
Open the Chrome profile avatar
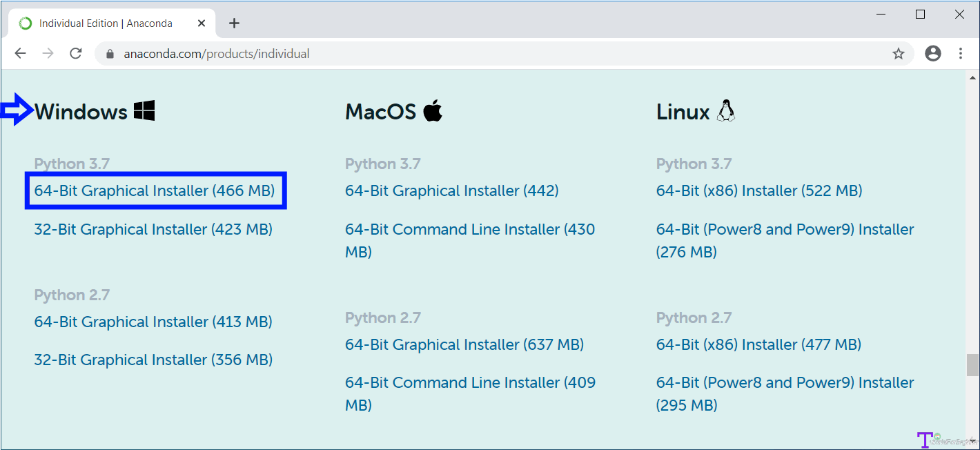click(933, 53)
